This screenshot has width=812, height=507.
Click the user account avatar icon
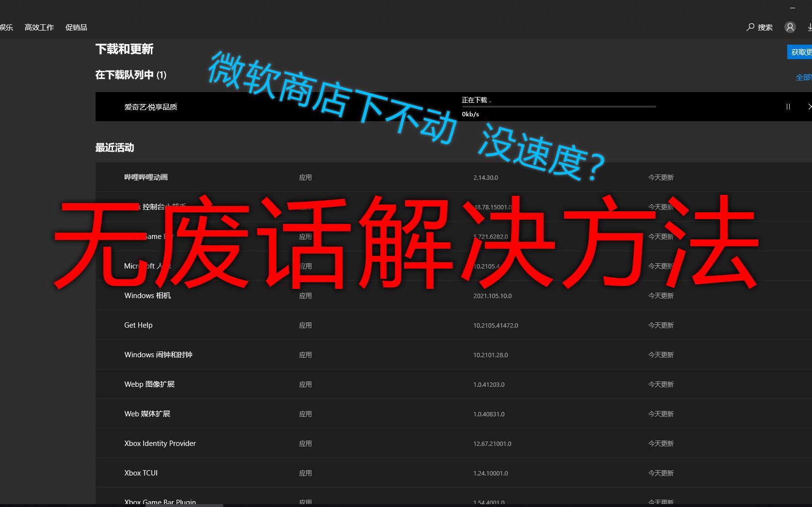(x=790, y=27)
